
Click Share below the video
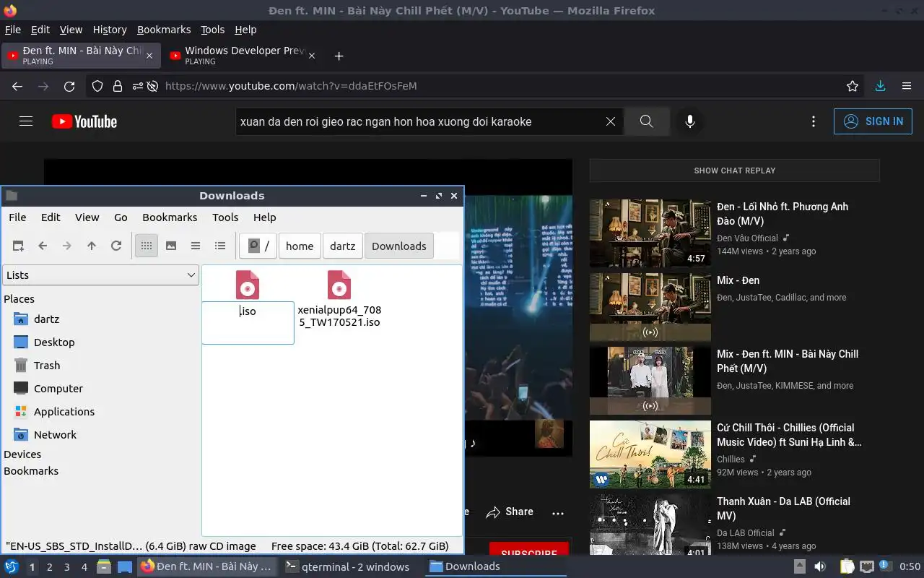(510, 512)
